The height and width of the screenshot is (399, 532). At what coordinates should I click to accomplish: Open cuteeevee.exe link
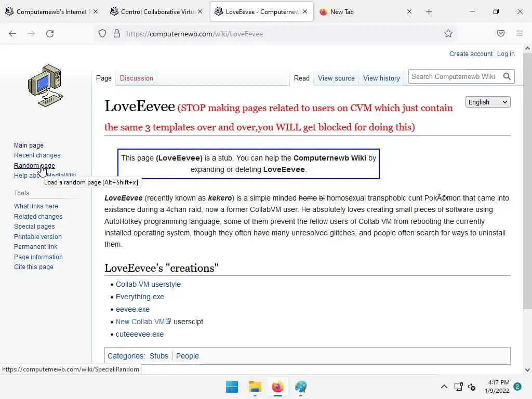click(140, 334)
